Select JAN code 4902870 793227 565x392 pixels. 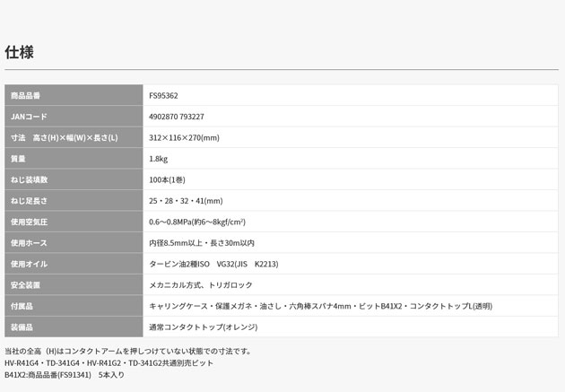(177, 117)
